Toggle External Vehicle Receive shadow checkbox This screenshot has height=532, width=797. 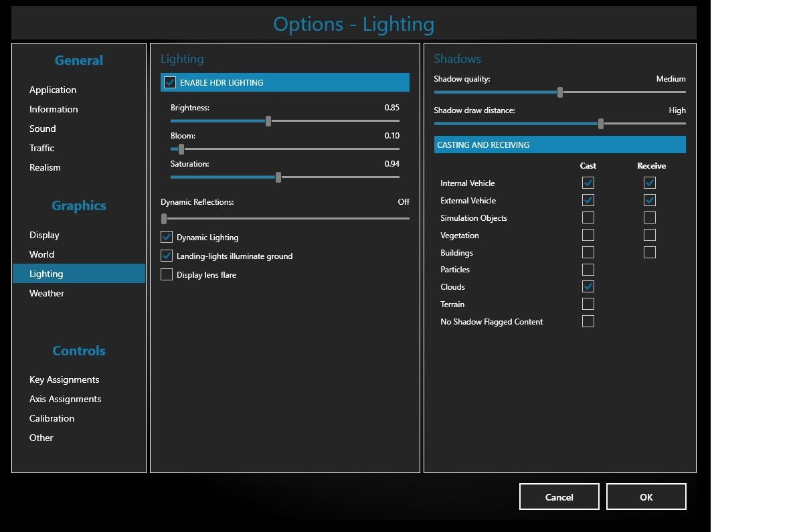click(649, 200)
